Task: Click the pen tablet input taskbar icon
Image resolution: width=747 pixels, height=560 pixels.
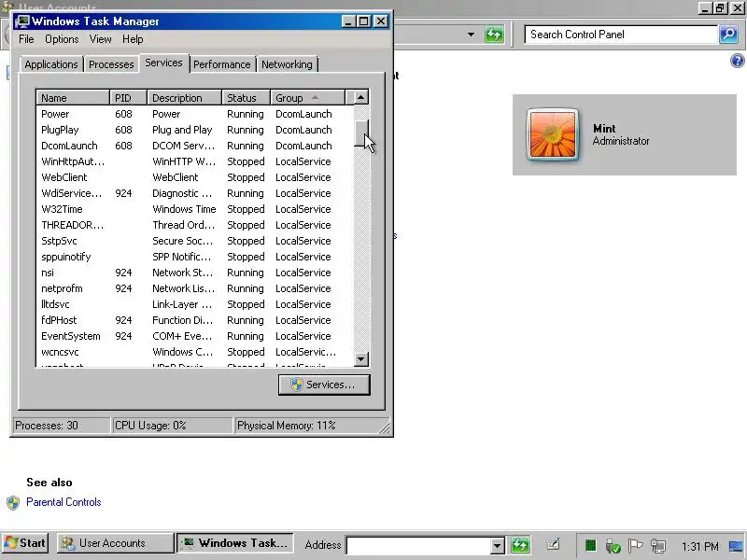Action: point(553,544)
